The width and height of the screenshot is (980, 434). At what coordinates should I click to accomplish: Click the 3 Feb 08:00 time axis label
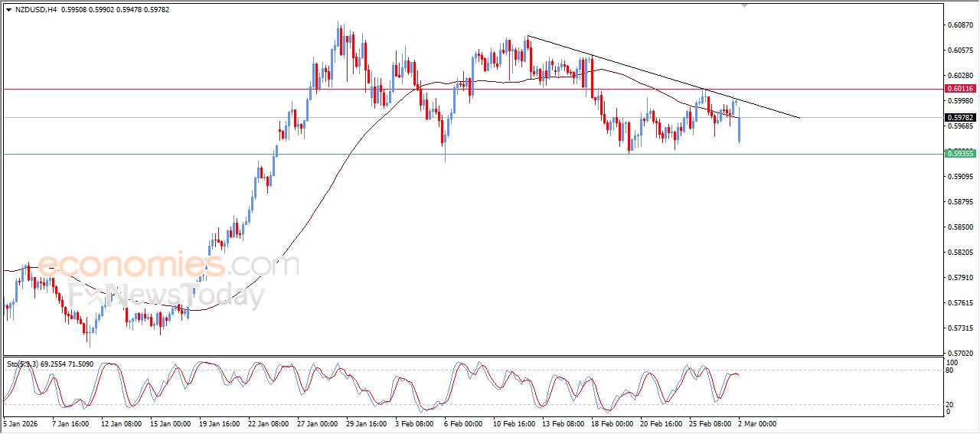(415, 423)
